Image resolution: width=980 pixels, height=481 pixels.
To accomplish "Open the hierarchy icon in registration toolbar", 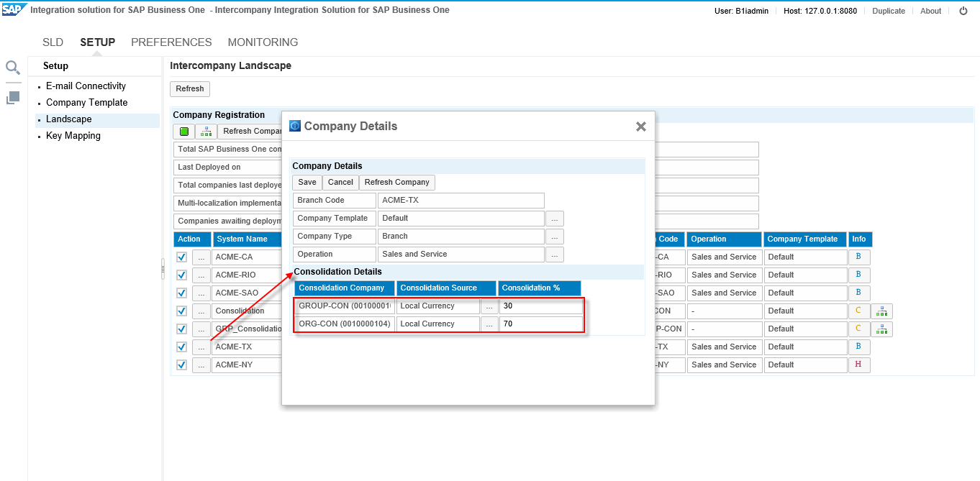I will tap(206, 132).
